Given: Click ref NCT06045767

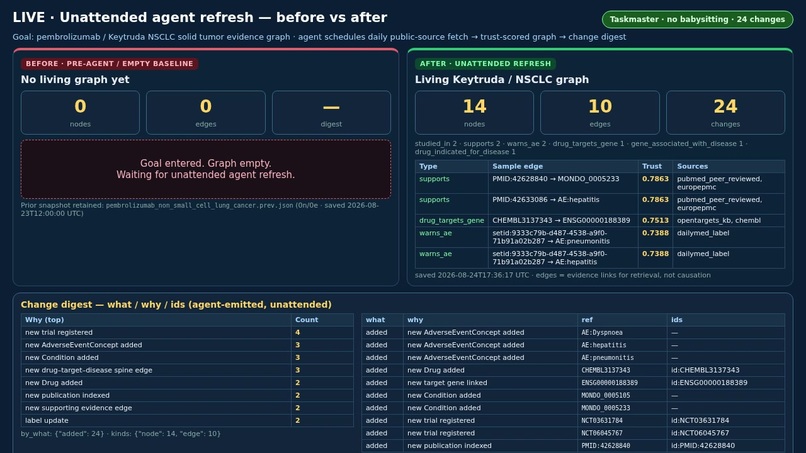Looking at the screenshot, I should (x=602, y=433).
